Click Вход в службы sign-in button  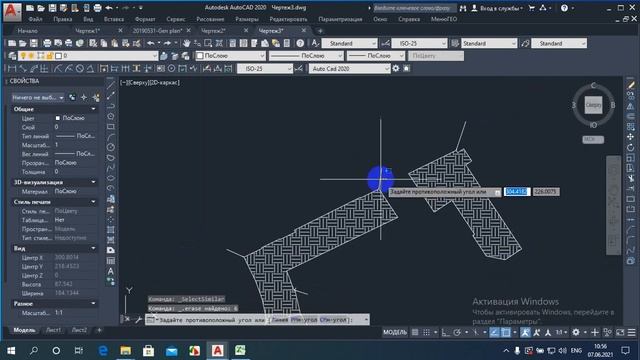498,8
